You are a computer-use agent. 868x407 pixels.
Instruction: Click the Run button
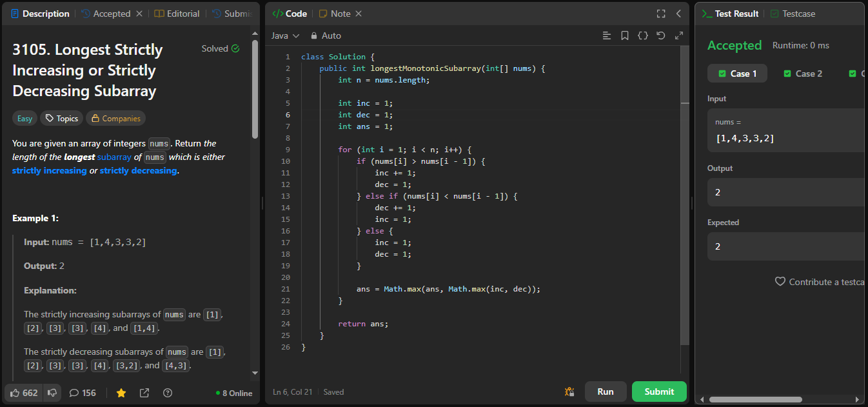point(605,392)
